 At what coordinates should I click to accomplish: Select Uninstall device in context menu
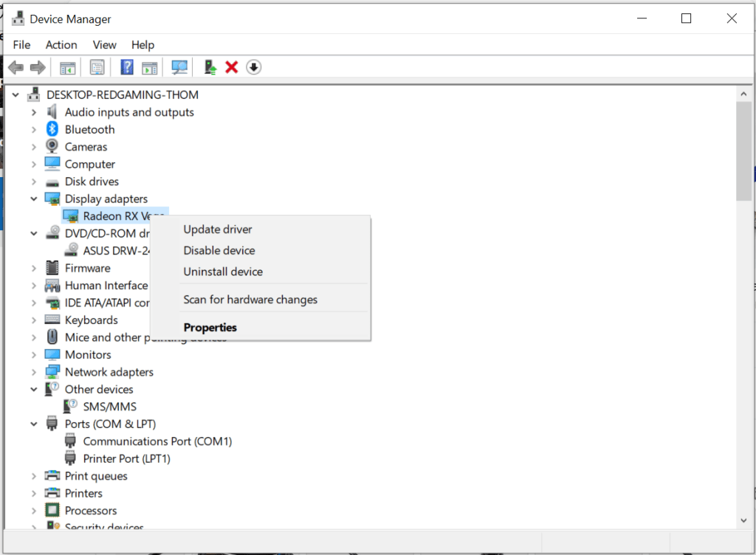(x=223, y=272)
